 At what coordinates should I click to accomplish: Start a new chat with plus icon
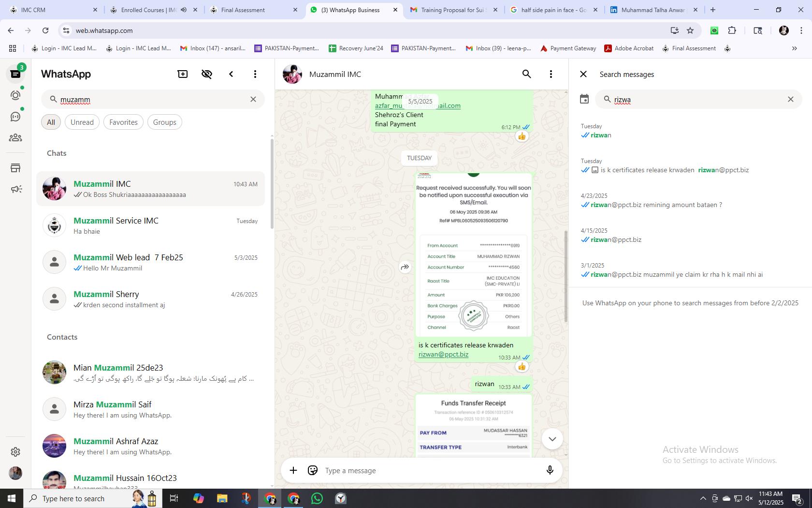pos(183,74)
